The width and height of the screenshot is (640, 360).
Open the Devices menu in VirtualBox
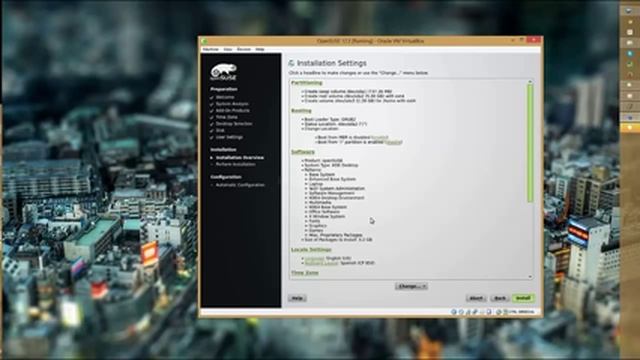click(x=244, y=49)
